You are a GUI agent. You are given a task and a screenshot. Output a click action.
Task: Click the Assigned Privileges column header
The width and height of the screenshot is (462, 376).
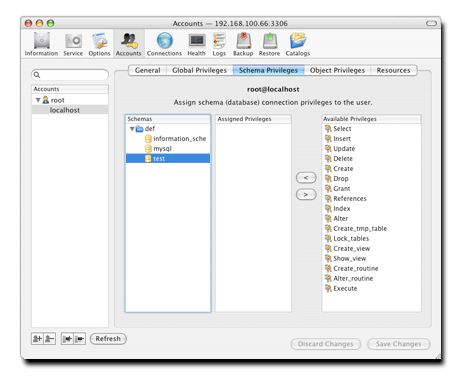pyautogui.click(x=253, y=119)
